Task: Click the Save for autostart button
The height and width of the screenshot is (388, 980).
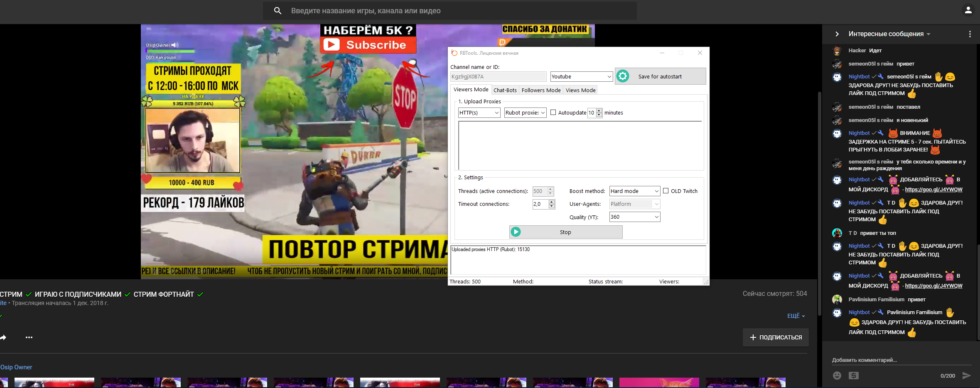Action: click(660, 77)
